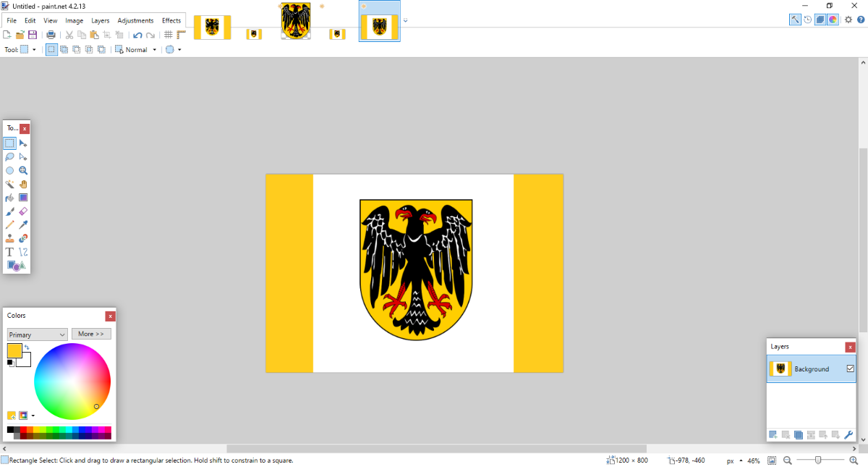Image resolution: width=868 pixels, height=467 pixels.
Task: Click the More >> button in Colors
Action: point(91,334)
